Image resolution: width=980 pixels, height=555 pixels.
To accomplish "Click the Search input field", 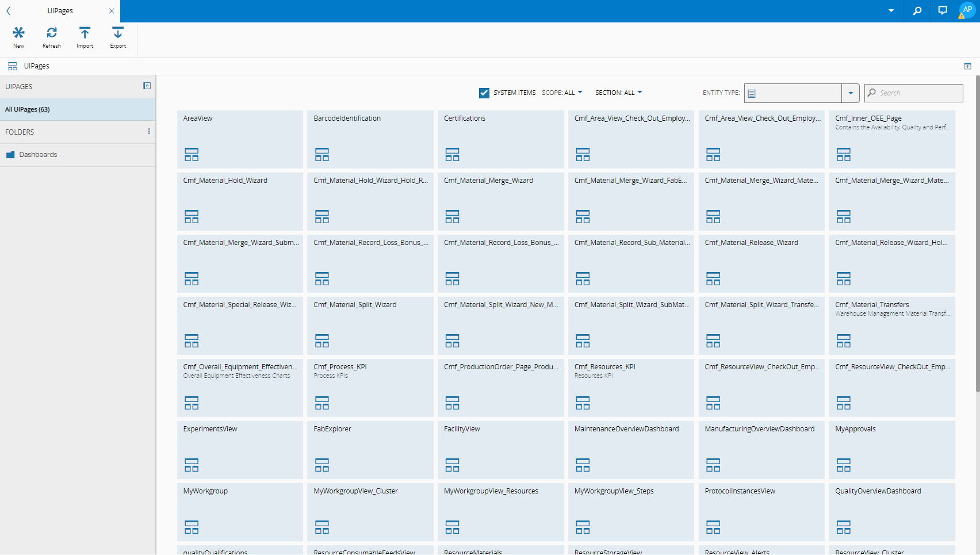I will [914, 93].
